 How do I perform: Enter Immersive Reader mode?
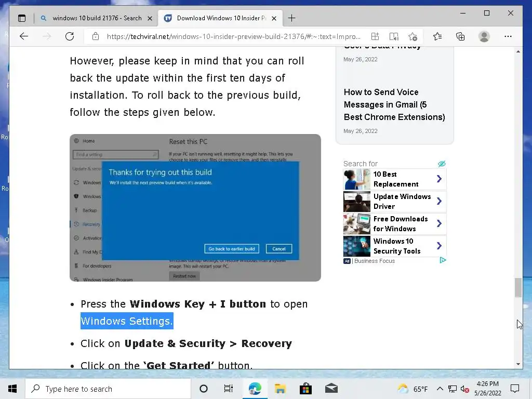click(394, 36)
